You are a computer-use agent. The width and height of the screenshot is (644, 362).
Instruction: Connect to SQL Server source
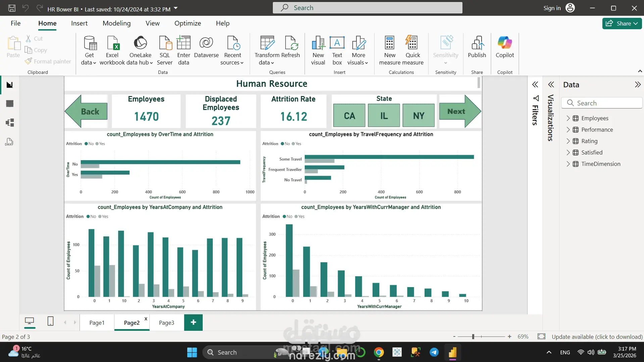click(165, 50)
